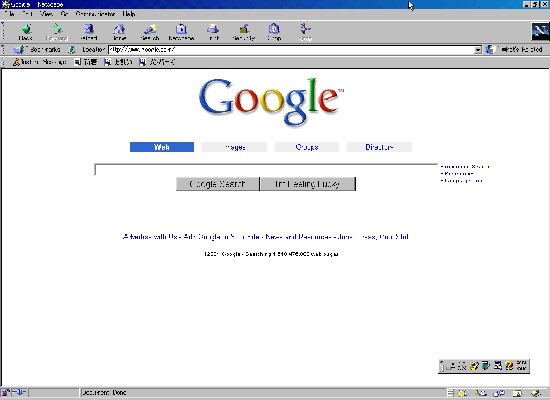Click the Back navigation button

tap(26, 32)
